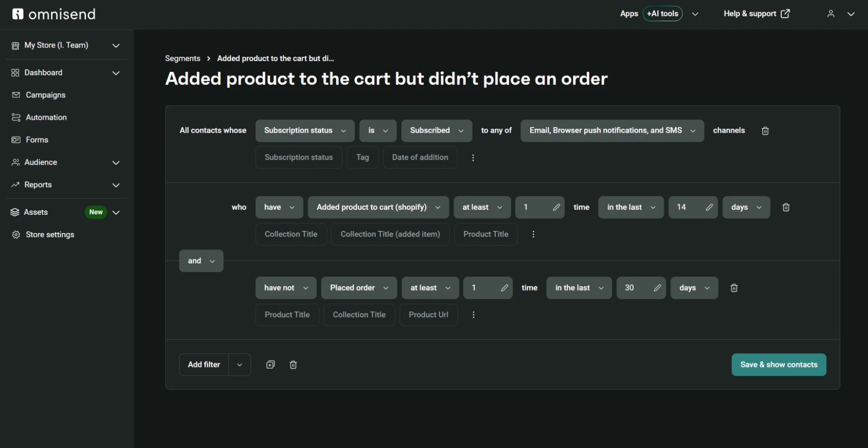Go to Segments breadcrumb link
Screen dimensions: 868x448
(x=182, y=58)
